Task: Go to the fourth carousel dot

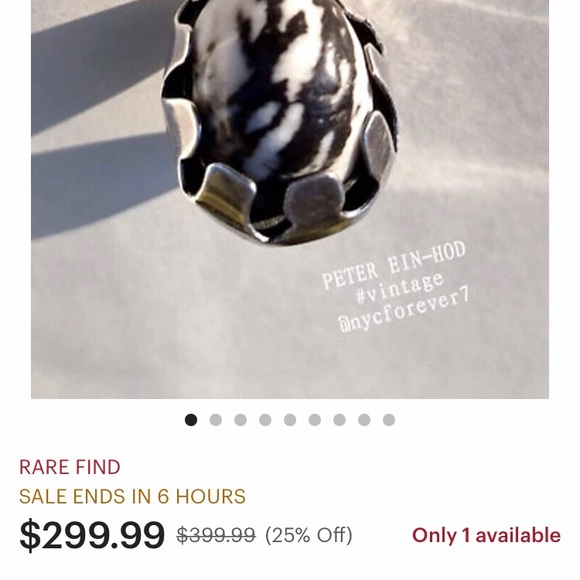Action: [x=265, y=420]
